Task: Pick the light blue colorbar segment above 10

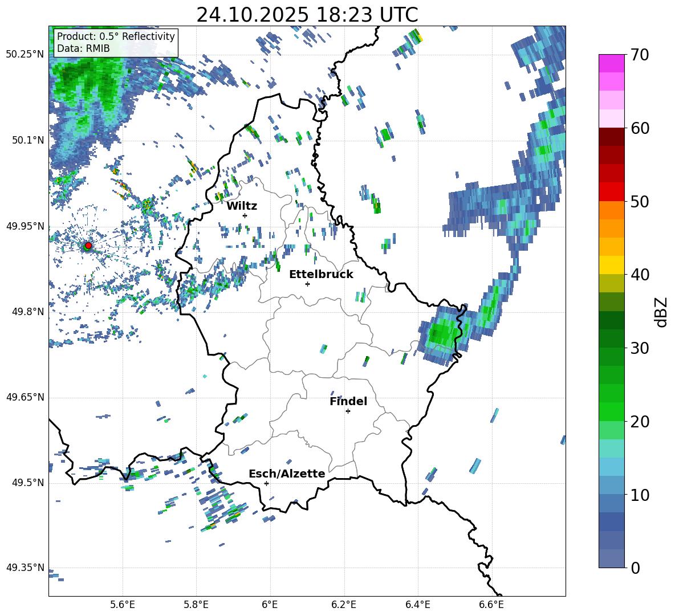Action: [611, 467]
